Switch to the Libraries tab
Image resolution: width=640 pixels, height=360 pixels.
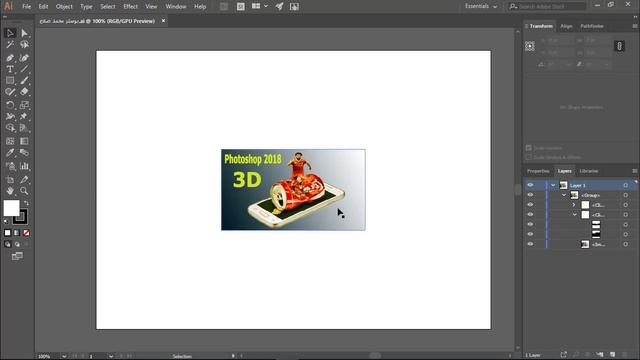coord(589,171)
